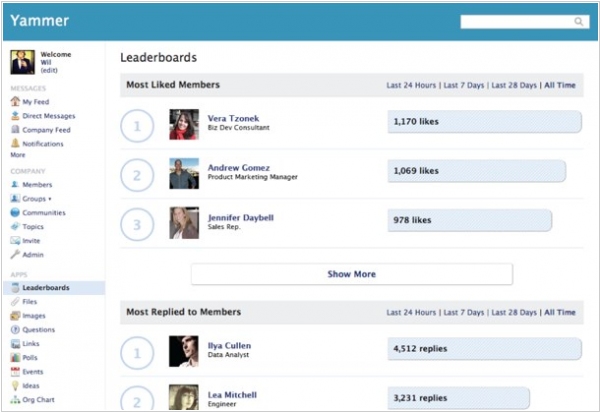Click the Groups icon in sidebar
Viewport: 600px width, 412px height.
(15, 199)
